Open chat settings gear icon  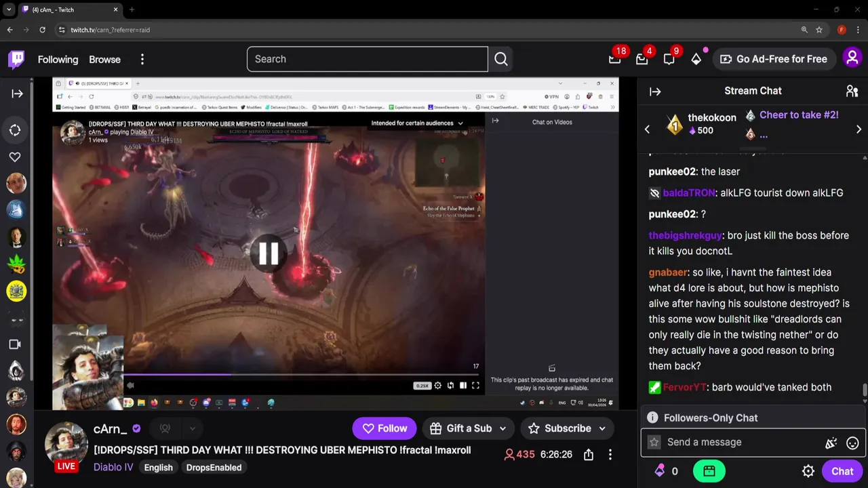click(x=808, y=471)
